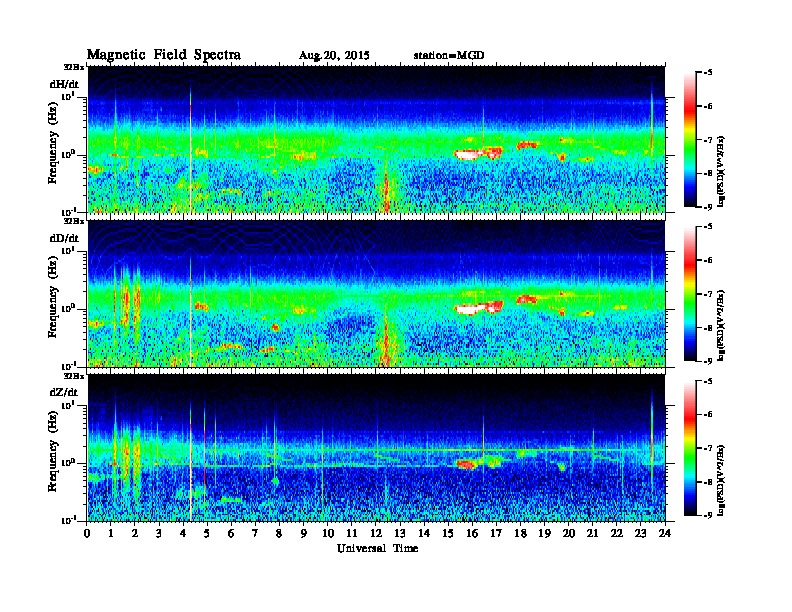Click the "2" hour tick label
Viewport: 792px width, 612px height.
click(135, 534)
